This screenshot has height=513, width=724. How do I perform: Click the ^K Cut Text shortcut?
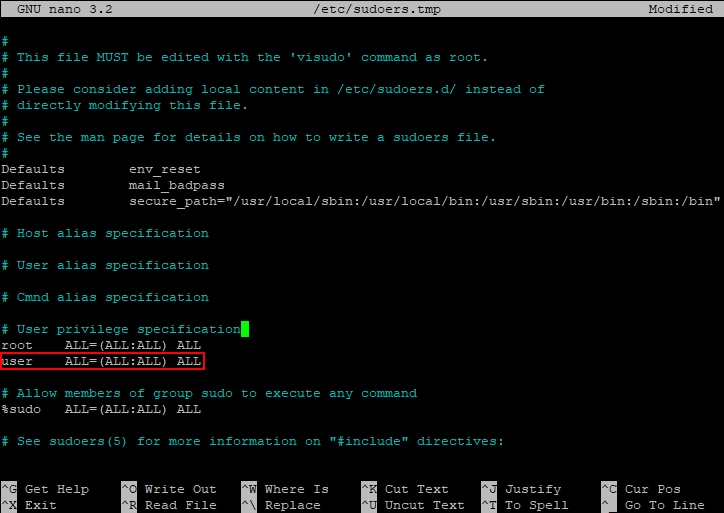(x=405, y=489)
